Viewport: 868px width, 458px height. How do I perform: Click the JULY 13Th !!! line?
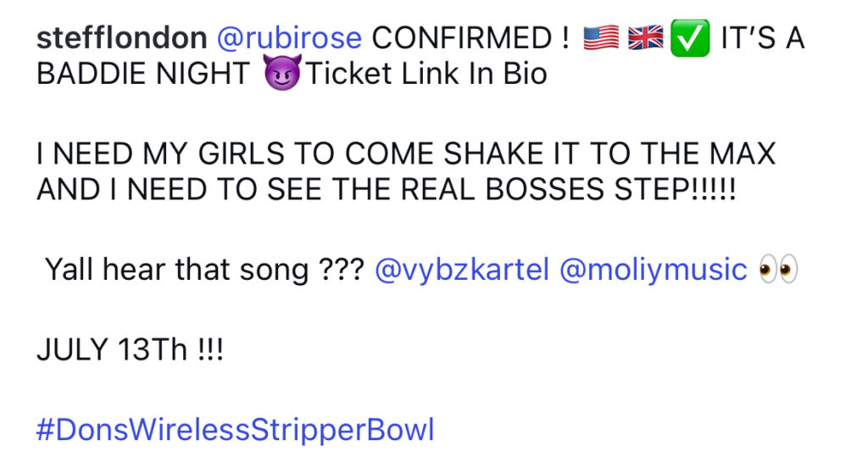tap(130, 349)
